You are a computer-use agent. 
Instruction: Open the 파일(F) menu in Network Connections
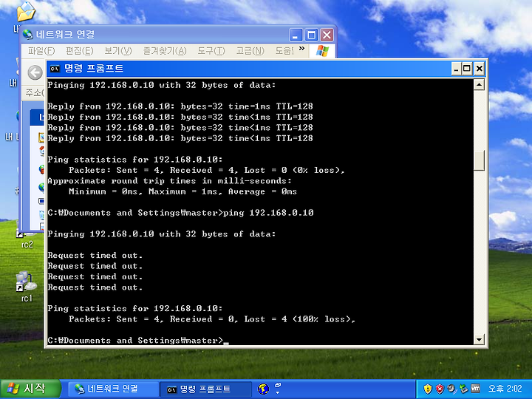[x=41, y=51]
